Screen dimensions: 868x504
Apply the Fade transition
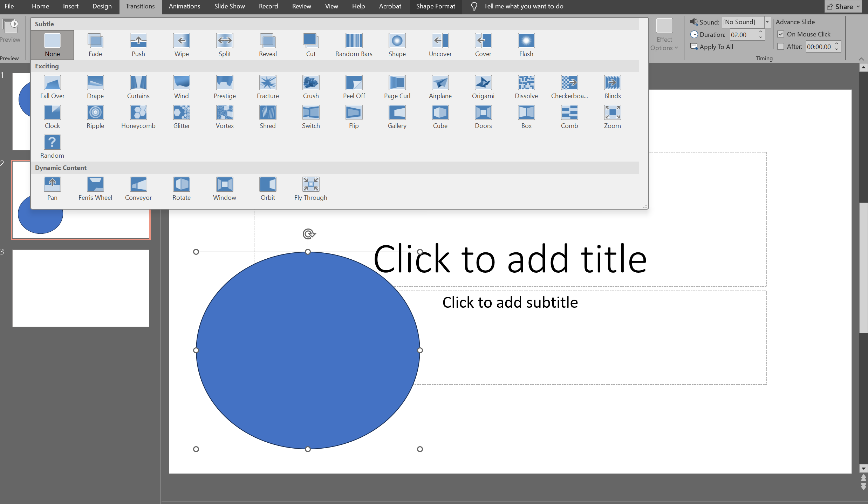pyautogui.click(x=95, y=45)
